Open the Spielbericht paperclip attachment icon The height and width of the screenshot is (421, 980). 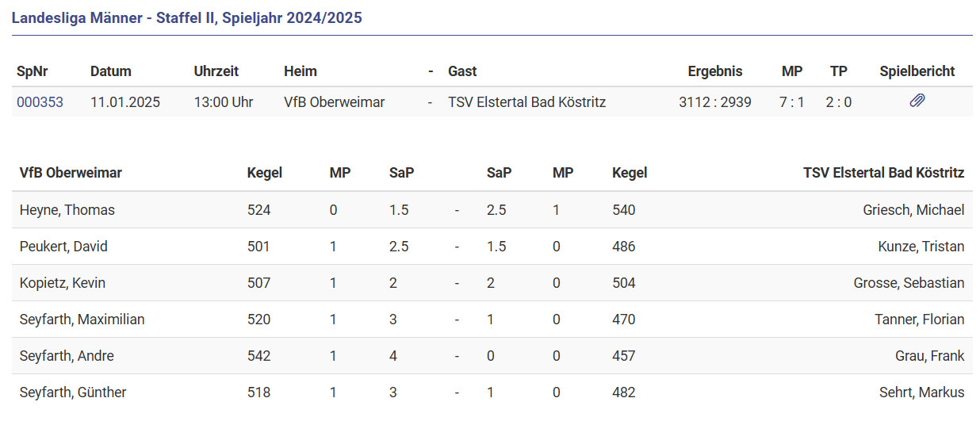[917, 101]
